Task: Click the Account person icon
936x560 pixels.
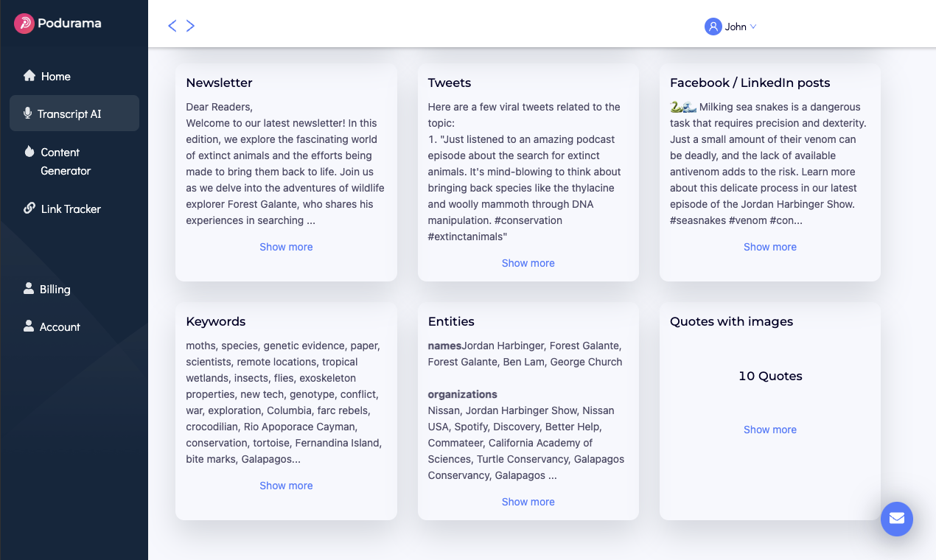Action: click(29, 326)
